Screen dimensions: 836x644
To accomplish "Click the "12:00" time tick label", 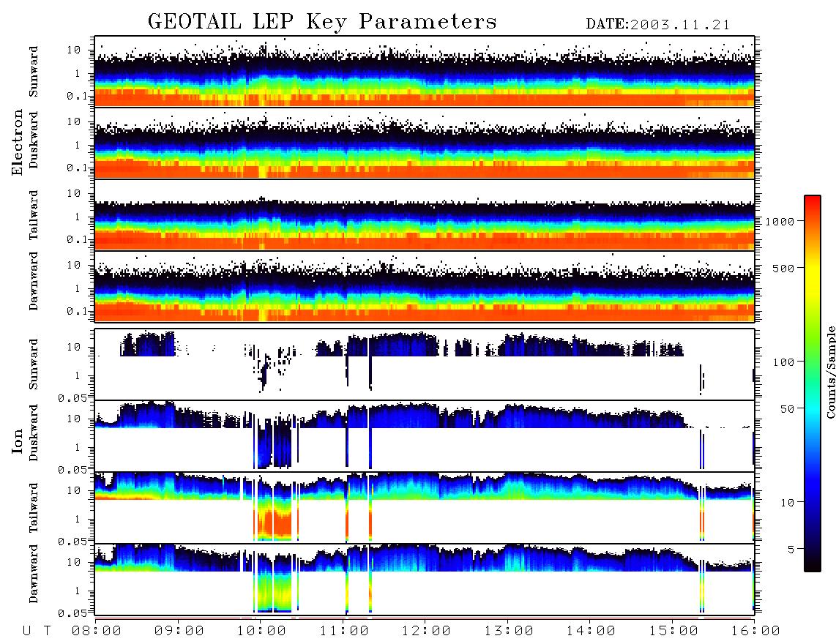I will coord(426,632).
